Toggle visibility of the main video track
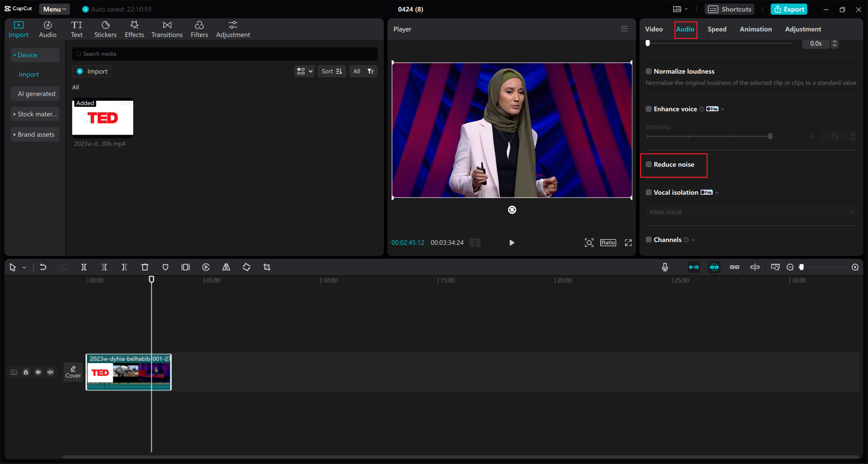This screenshot has height=464, width=868. pyautogui.click(x=38, y=372)
